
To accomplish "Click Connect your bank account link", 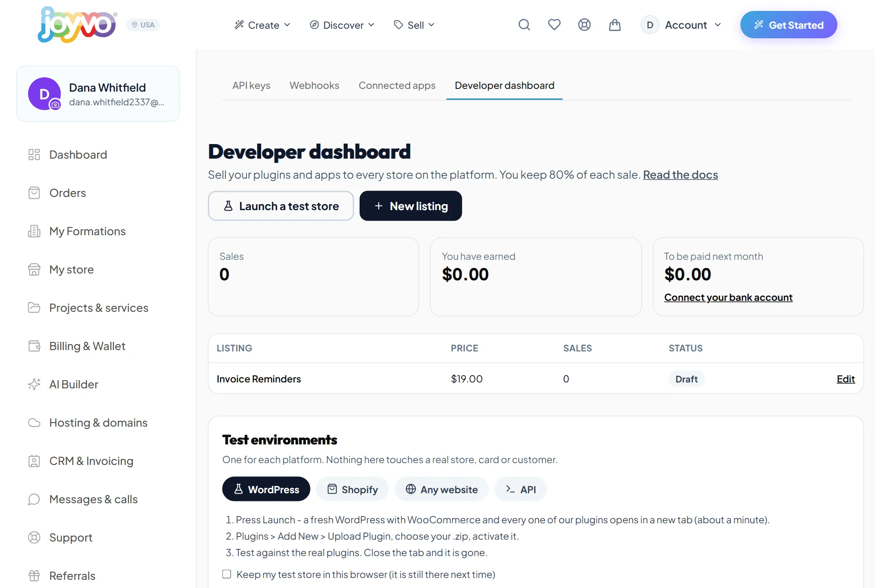I will (x=728, y=297).
